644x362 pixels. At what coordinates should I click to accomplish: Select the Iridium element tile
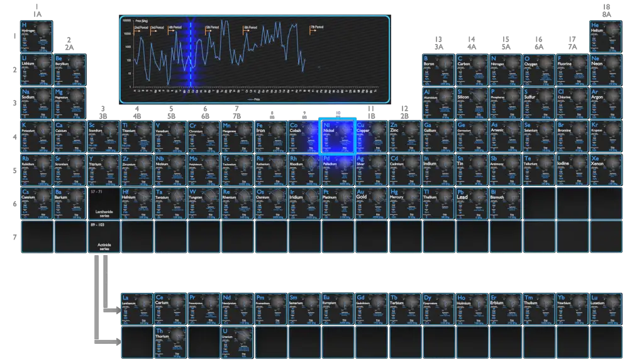pyautogui.click(x=304, y=203)
